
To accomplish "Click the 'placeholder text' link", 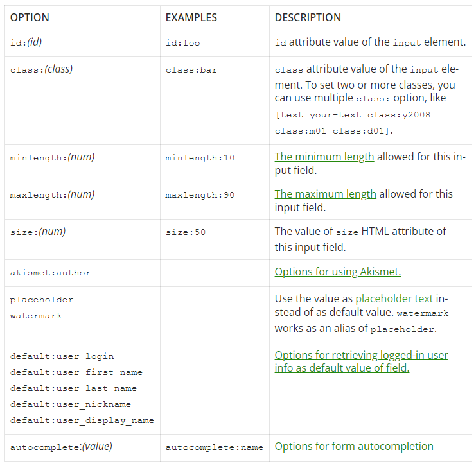I will pos(394,299).
